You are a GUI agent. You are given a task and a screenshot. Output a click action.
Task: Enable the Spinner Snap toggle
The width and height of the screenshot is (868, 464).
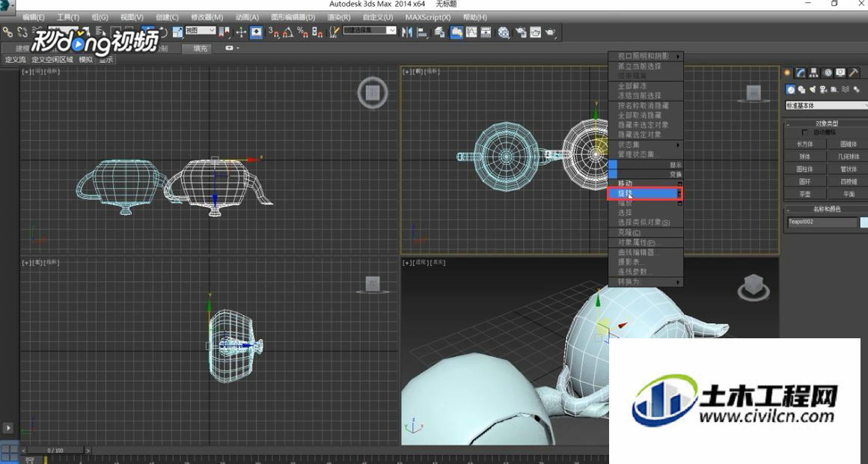click(x=317, y=32)
